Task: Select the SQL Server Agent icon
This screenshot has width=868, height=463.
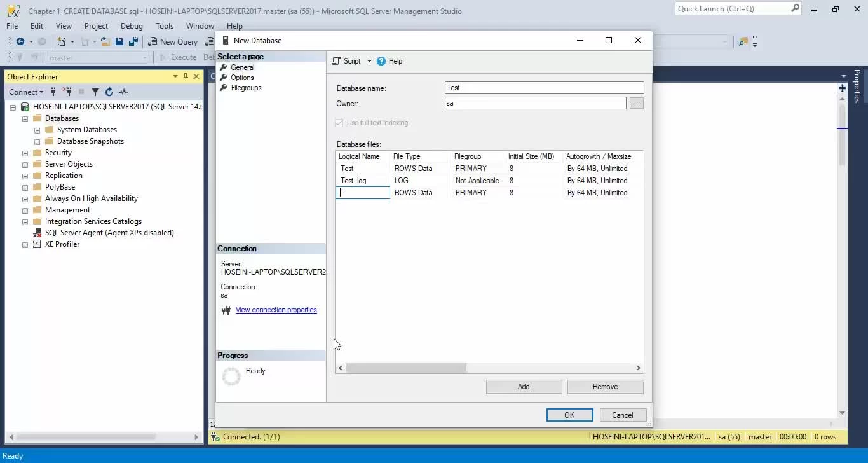Action: pos(37,233)
